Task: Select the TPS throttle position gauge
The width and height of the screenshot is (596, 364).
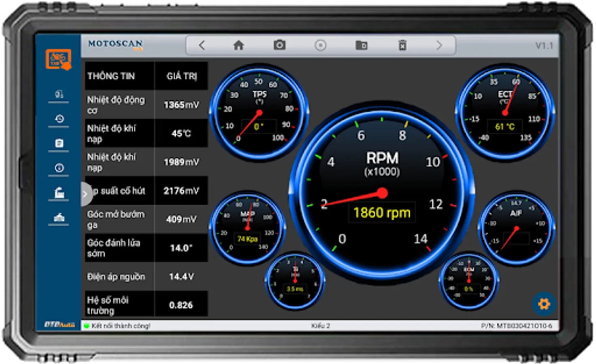Action: (x=259, y=112)
